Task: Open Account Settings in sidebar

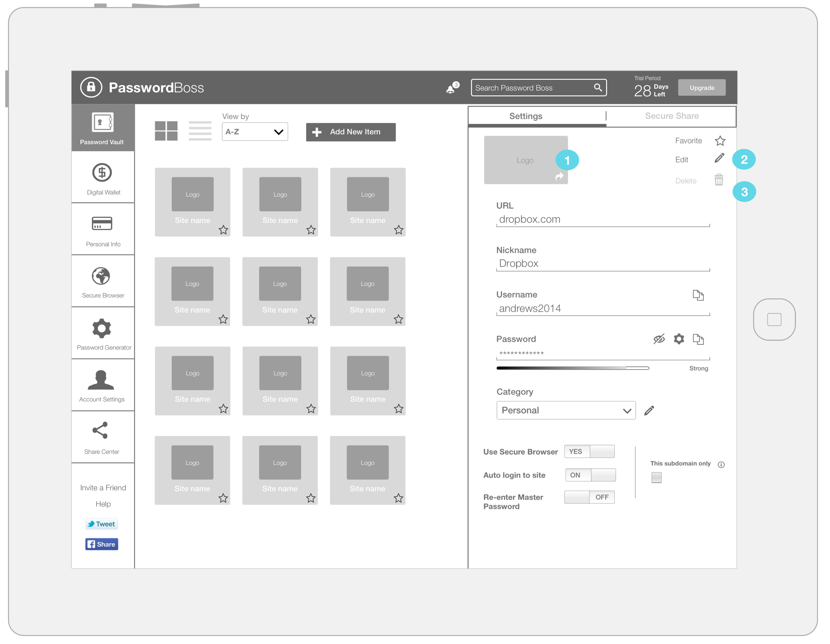Action: point(103,386)
